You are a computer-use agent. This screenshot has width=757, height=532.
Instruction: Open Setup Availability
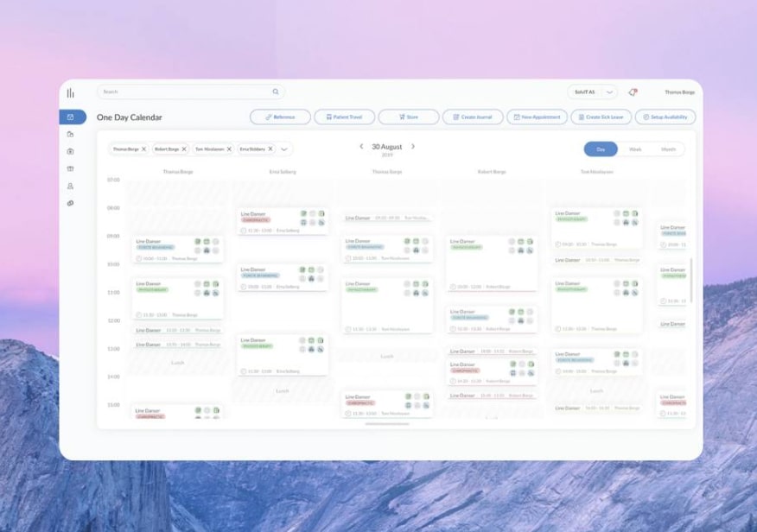(665, 116)
